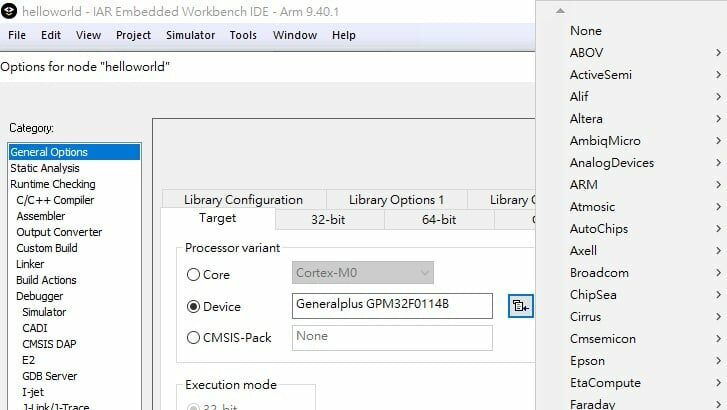The image size is (727, 410).
Task: Expand the Atmosic vendor submenu
Action: [x=631, y=207]
